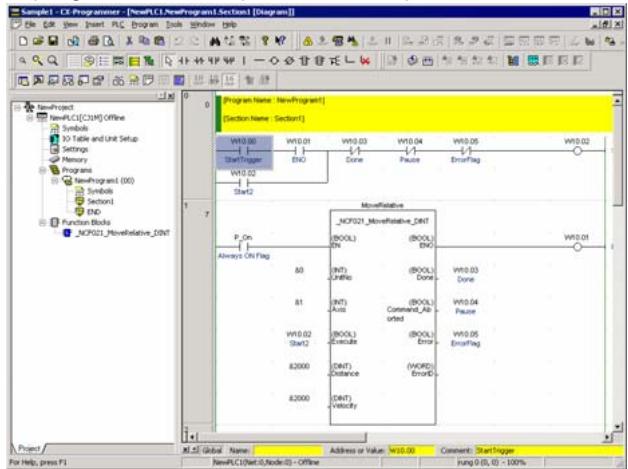Click the Copy icon in the toolbar
628x469 pixels.
pos(144,41)
